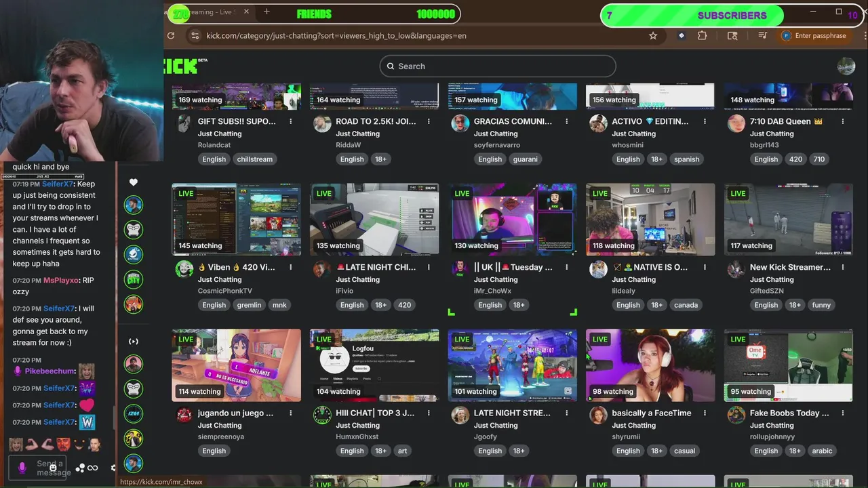Open more options for Viben 420 stream

pos(291,267)
